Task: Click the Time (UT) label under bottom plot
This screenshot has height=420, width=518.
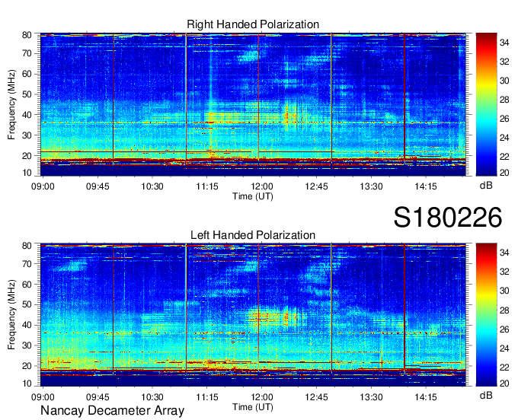Action: 253,407
